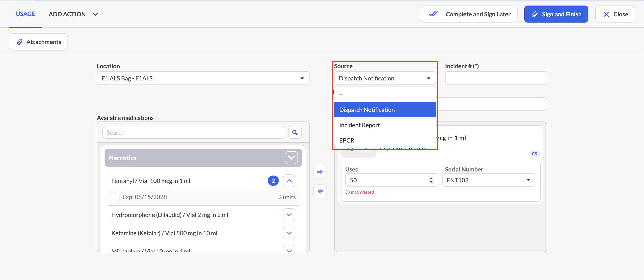The height and width of the screenshot is (280, 644).
Task: Move medication right with blue arrow
Action: (x=320, y=172)
